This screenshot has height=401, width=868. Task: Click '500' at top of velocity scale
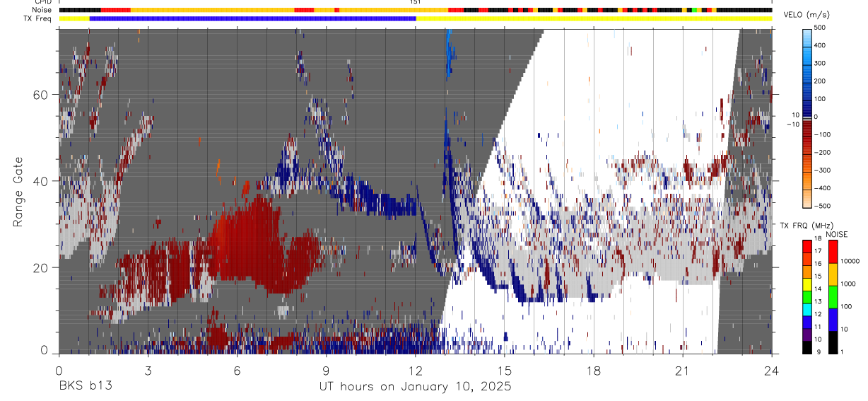coord(820,28)
